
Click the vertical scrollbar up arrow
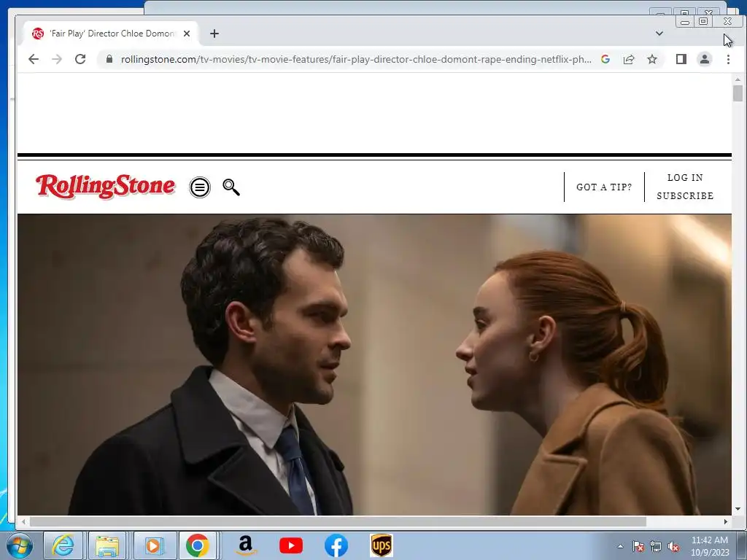pos(738,79)
